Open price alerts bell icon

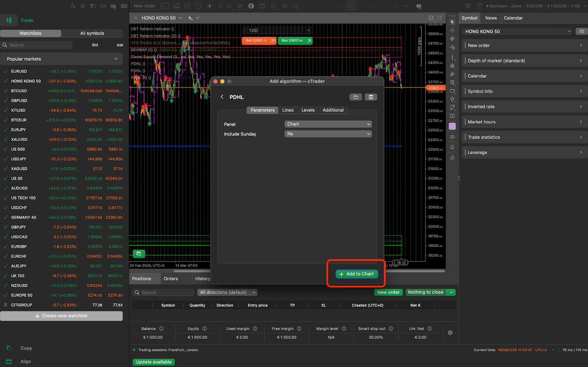[x=452, y=147]
